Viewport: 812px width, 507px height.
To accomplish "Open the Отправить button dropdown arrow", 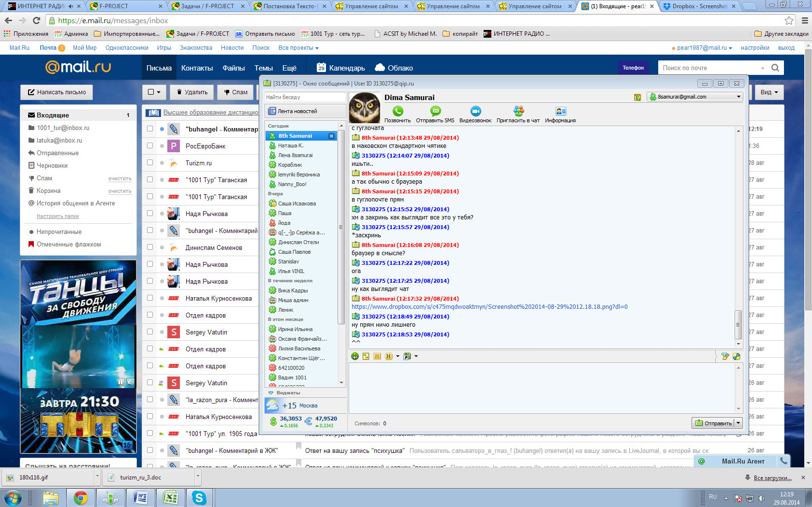I will [738, 423].
